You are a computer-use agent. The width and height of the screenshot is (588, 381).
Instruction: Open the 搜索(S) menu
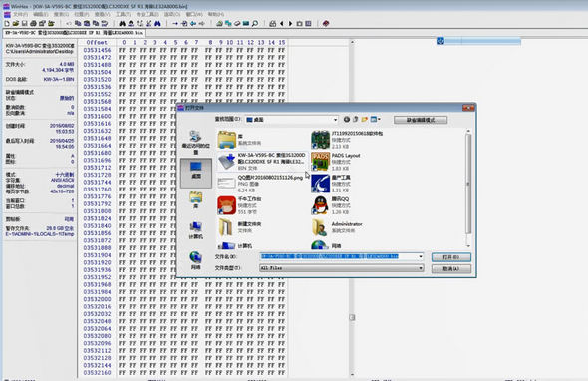coord(61,14)
